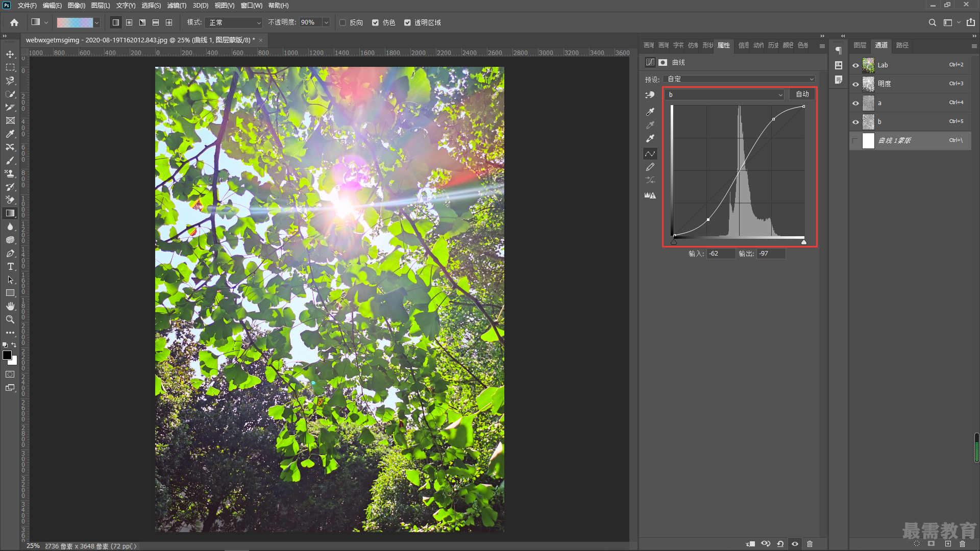
Task: Open the curves channel b dropdown
Action: point(725,95)
